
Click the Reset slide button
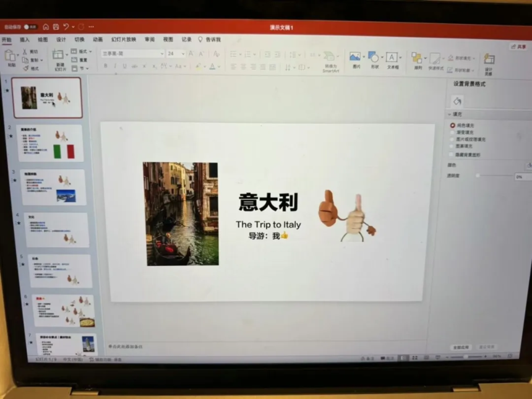point(79,60)
